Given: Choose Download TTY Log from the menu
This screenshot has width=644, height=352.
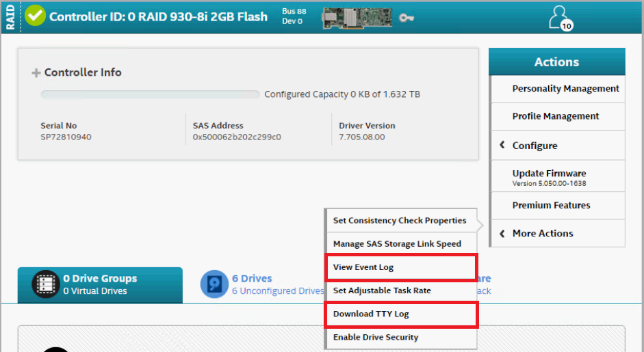Looking at the screenshot, I should point(401,314).
